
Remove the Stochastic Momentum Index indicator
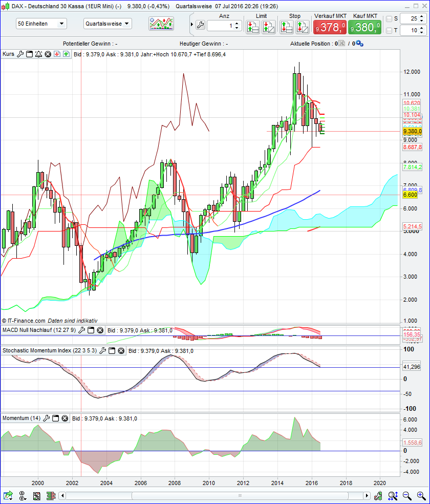(120, 351)
